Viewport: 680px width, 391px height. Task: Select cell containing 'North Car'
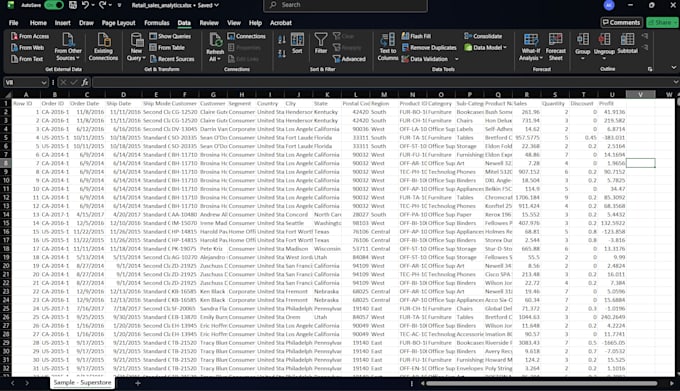click(x=327, y=214)
